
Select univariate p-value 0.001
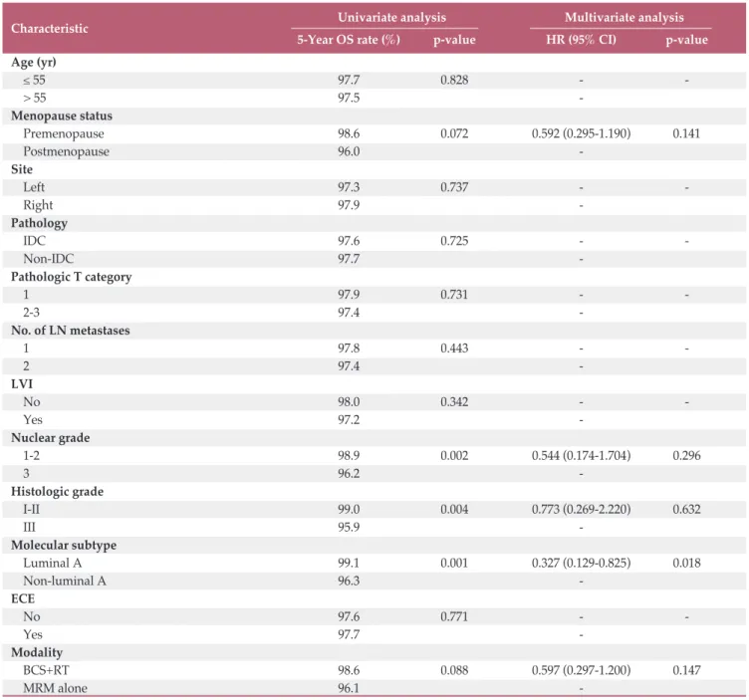[x=454, y=563]
